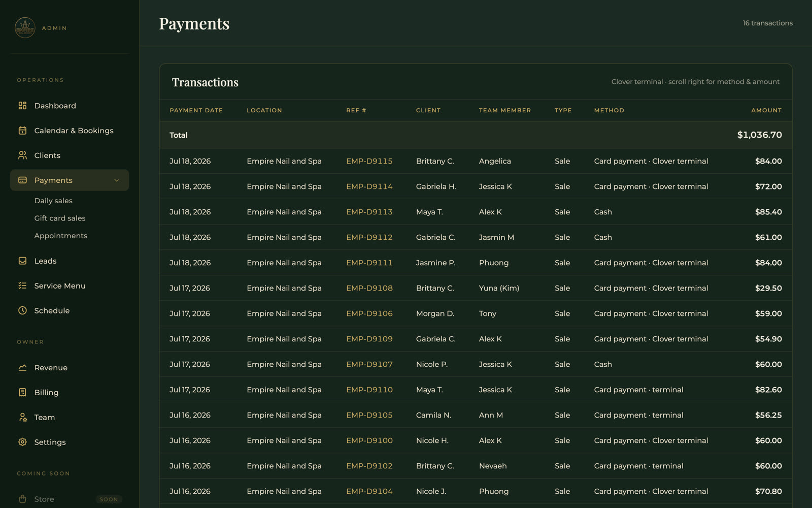Open reference EMP-D9113
812x508 pixels.
pyautogui.click(x=369, y=212)
